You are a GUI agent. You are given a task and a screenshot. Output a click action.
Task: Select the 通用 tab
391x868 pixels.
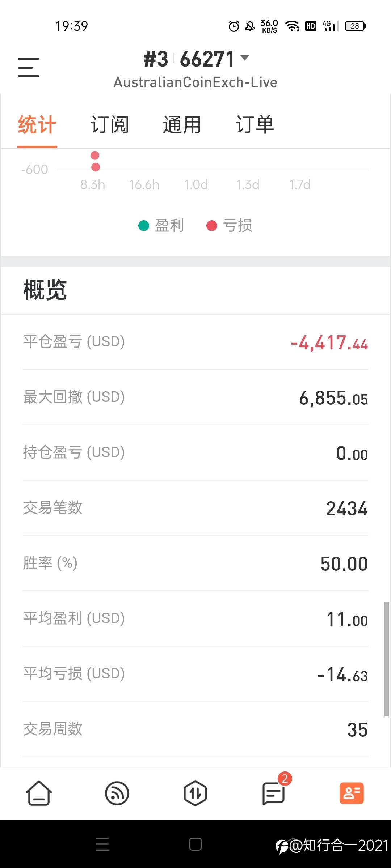182,125
